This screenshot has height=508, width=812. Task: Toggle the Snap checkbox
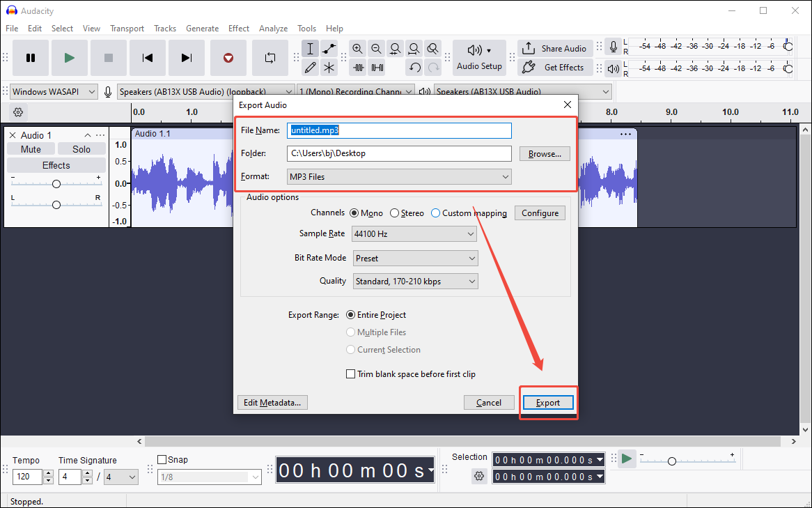pos(162,459)
